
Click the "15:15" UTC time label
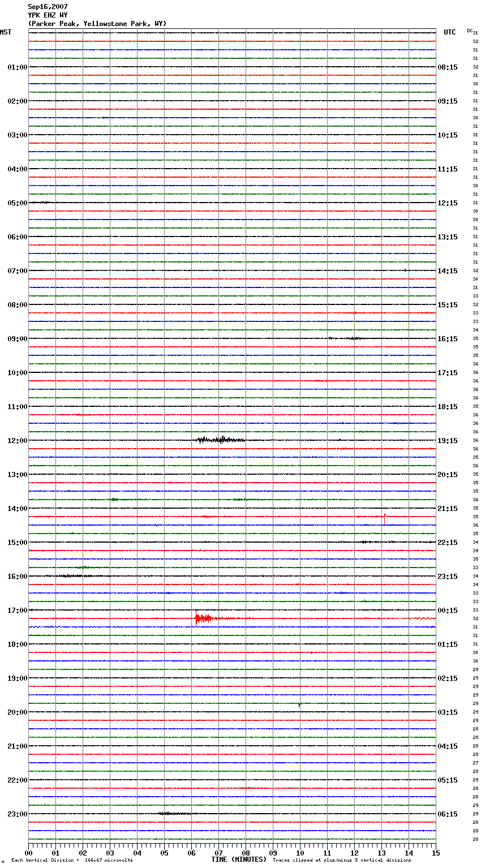click(448, 305)
